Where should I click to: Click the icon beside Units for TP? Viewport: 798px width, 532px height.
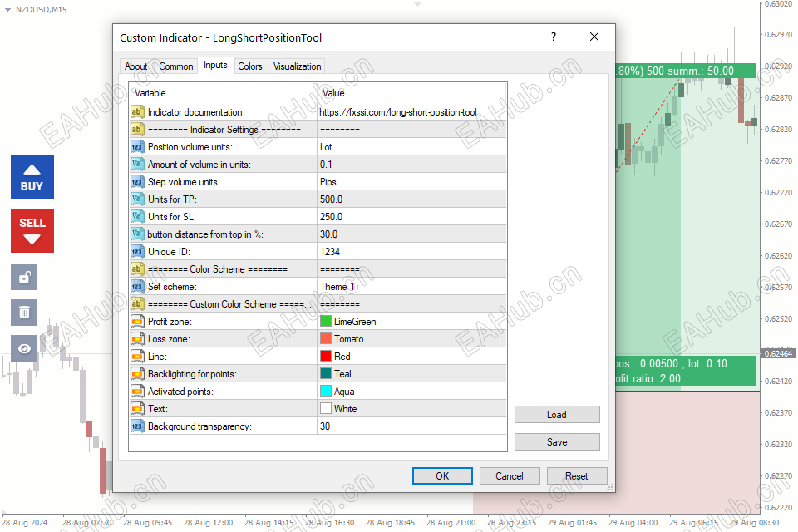(137, 199)
